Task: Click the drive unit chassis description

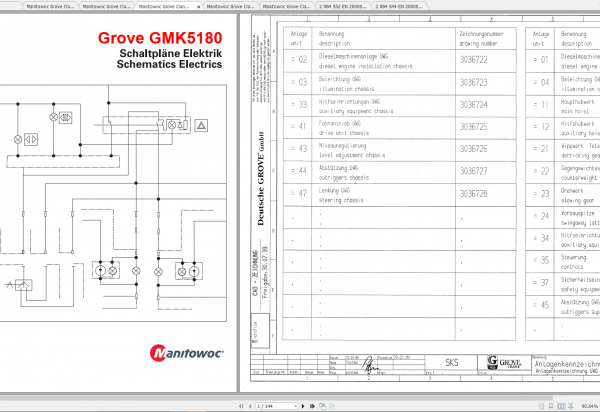Action: 344,133
